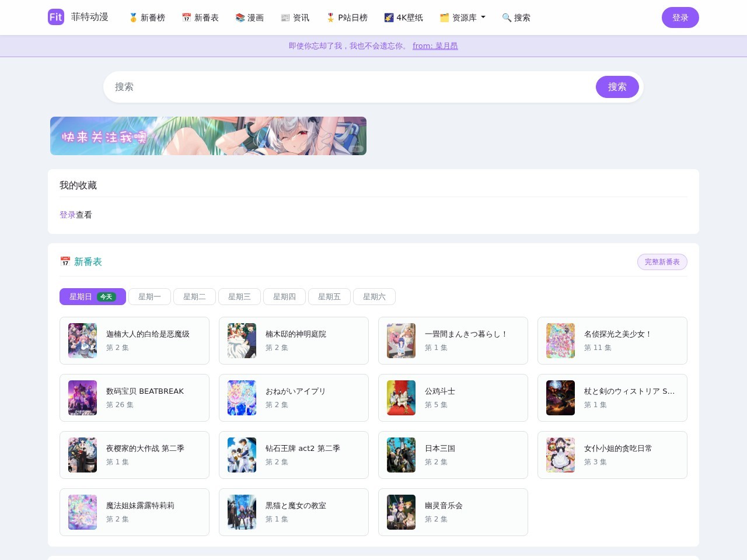Open 4K壁纸 via its wallpaper icon
This screenshot has width=747, height=560.
pyautogui.click(x=388, y=17)
